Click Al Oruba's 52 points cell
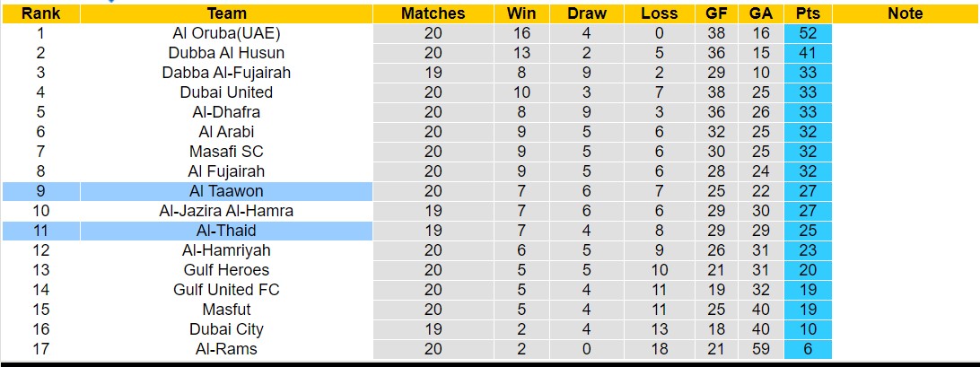Image resolution: width=980 pixels, height=367 pixels. [x=808, y=33]
